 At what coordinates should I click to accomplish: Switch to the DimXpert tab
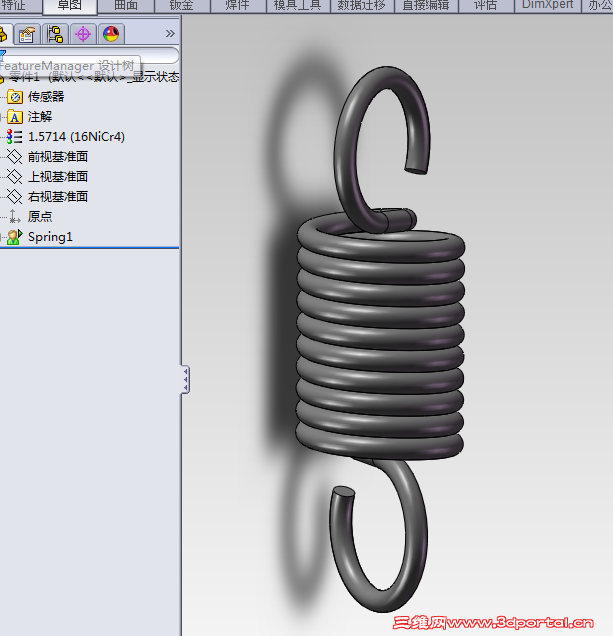(x=547, y=6)
